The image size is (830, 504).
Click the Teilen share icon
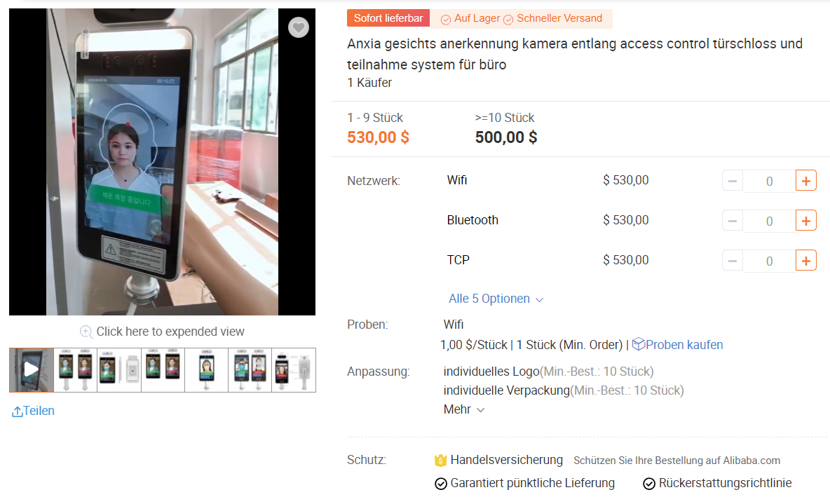(x=18, y=411)
